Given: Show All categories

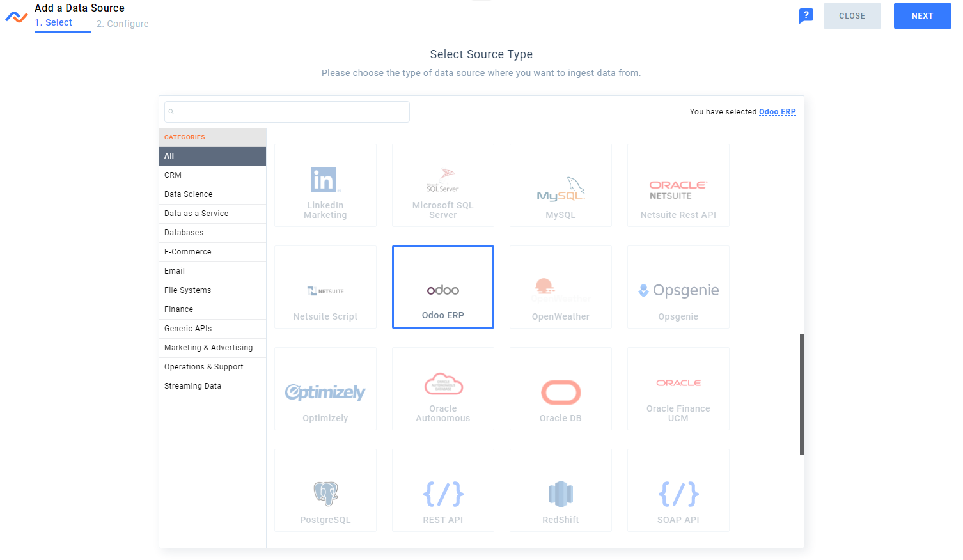Looking at the screenshot, I should [x=212, y=156].
